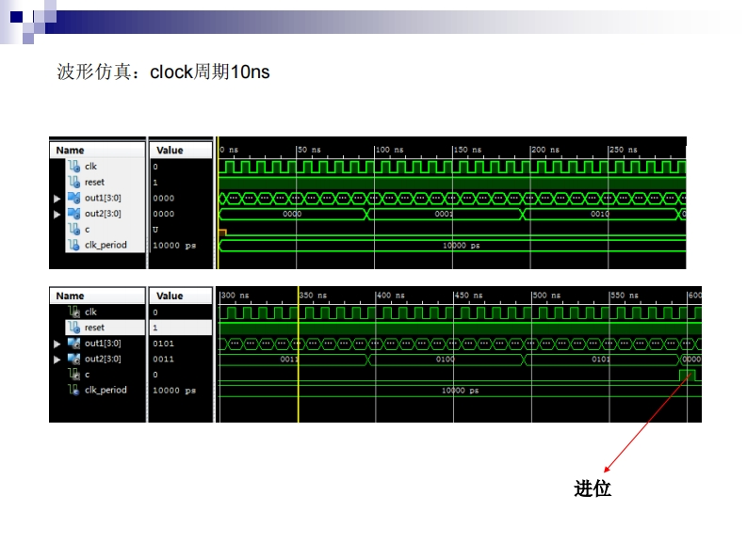This screenshot has width=747, height=560.
Task: Click the c signal icon in lower panel
Action: [73, 375]
